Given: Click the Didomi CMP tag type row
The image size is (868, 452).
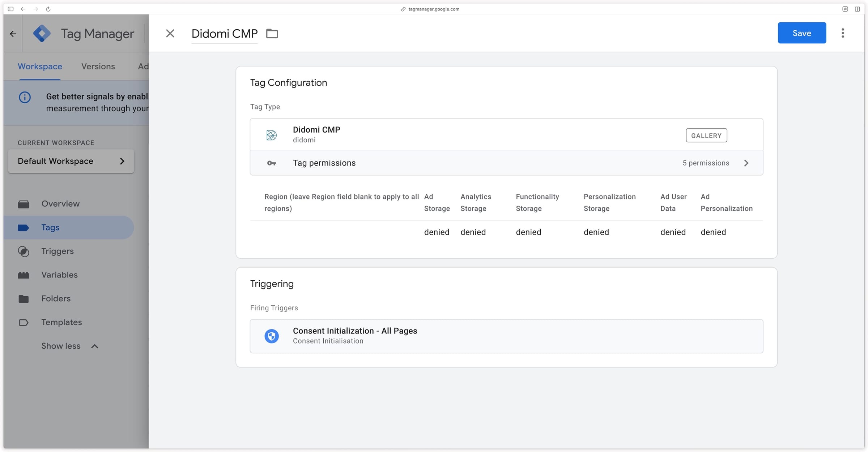Looking at the screenshot, I should point(506,135).
